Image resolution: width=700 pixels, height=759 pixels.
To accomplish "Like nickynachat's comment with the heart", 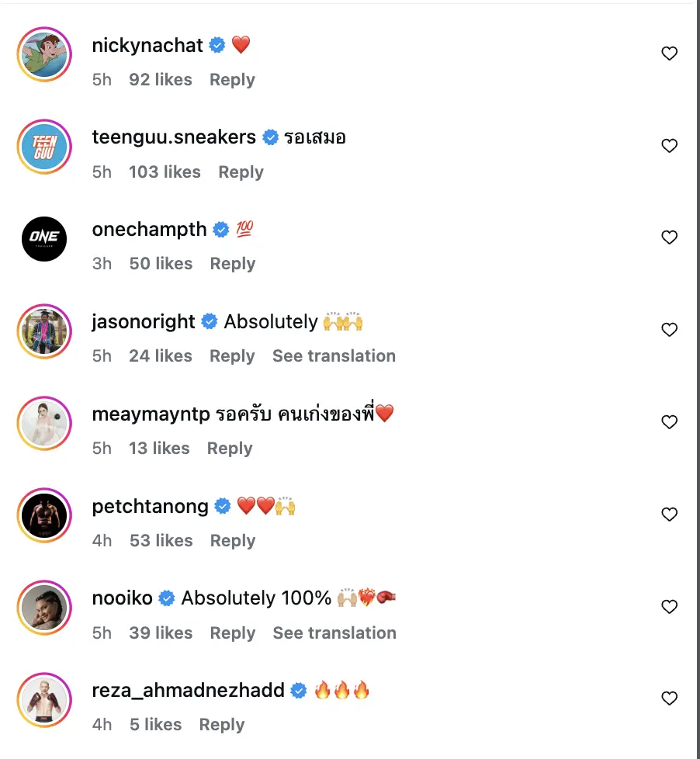I will (x=669, y=54).
